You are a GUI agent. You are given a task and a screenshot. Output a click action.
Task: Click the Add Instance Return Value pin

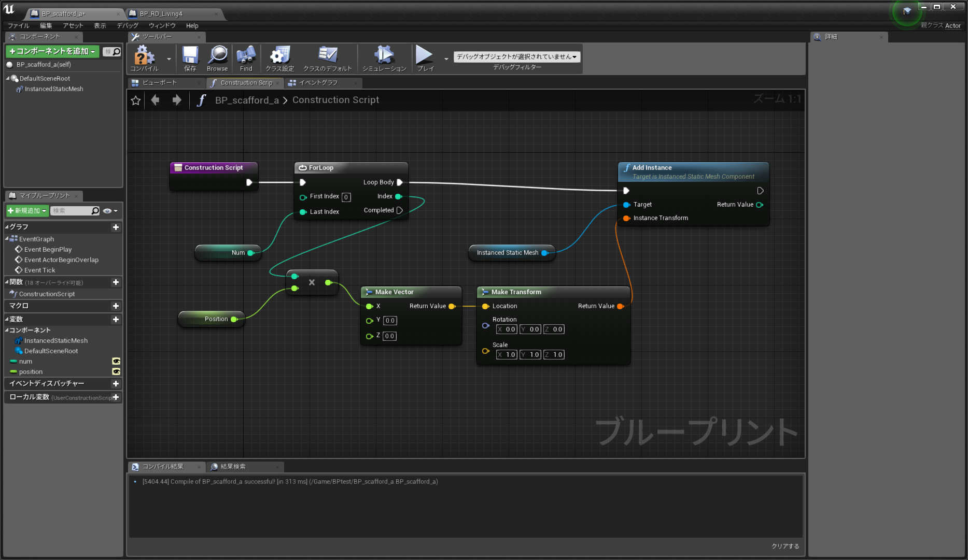(760, 205)
